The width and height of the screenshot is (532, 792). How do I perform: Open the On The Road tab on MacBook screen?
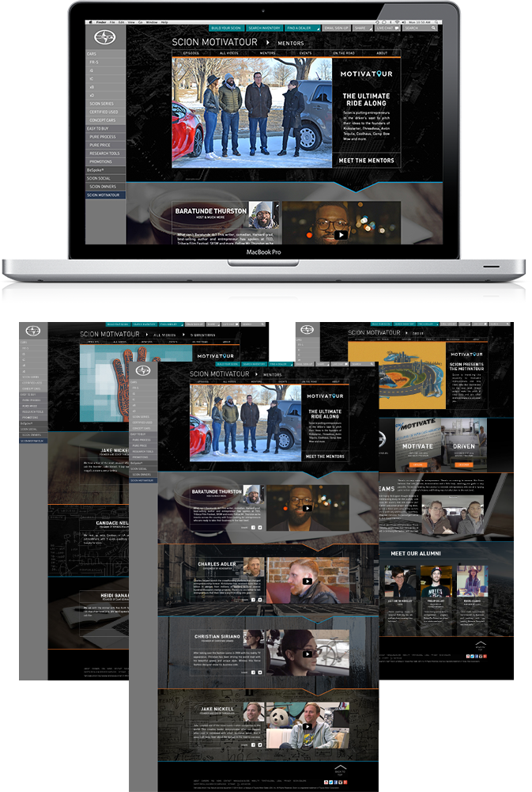tap(344, 52)
